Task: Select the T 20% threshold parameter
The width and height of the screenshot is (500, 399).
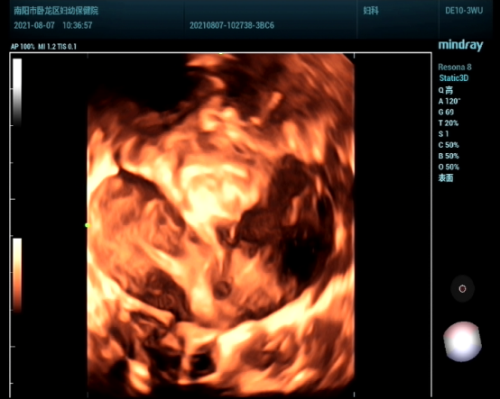Action: coord(448,123)
